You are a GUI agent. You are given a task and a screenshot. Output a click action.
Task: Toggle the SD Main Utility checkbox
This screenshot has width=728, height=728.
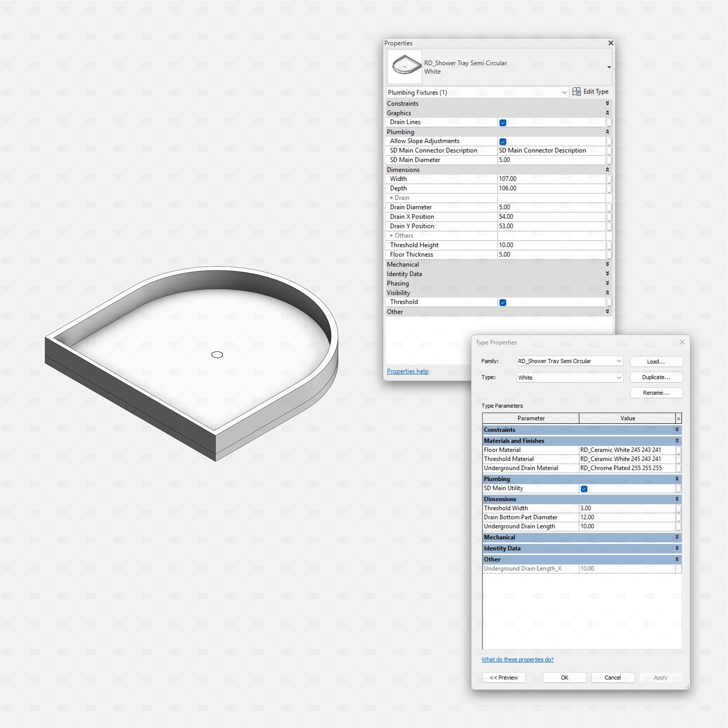pyautogui.click(x=584, y=489)
